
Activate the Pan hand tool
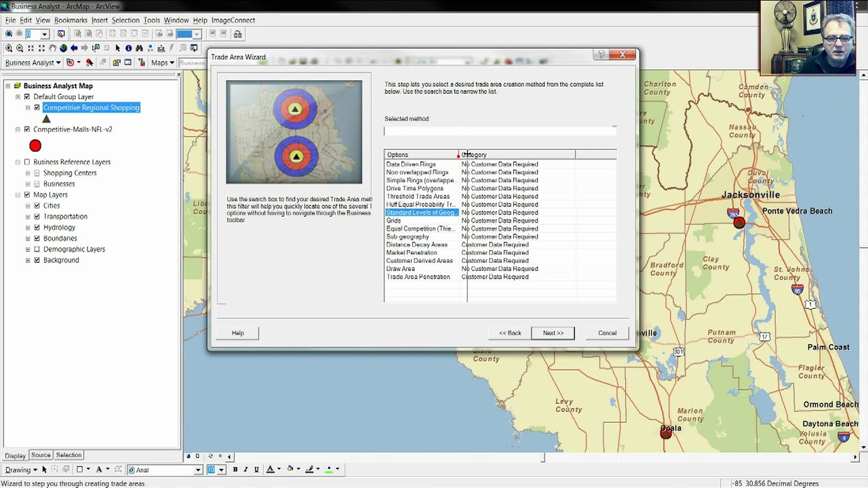coord(52,48)
